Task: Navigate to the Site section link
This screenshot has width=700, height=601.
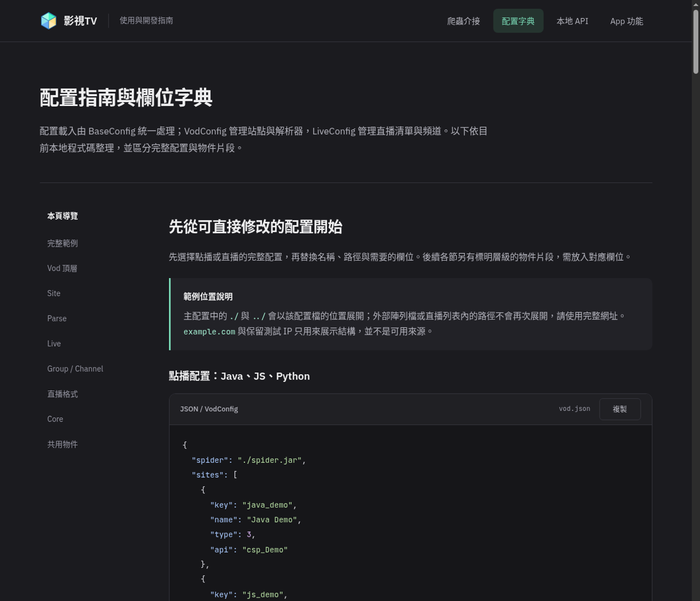Action: point(54,293)
